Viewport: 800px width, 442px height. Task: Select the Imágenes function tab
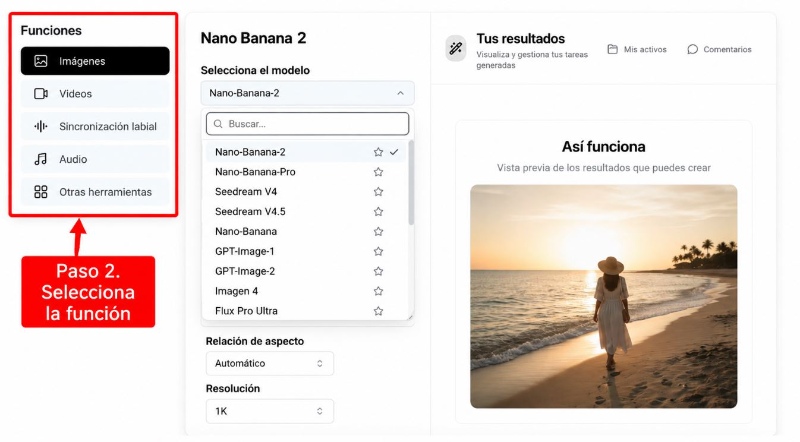(95, 61)
